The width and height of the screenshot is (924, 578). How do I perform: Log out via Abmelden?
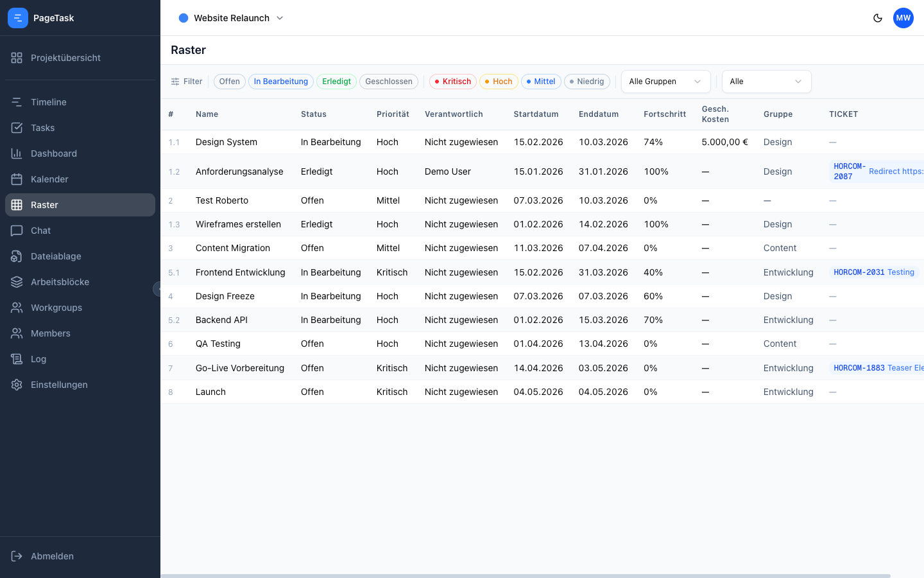(52, 556)
